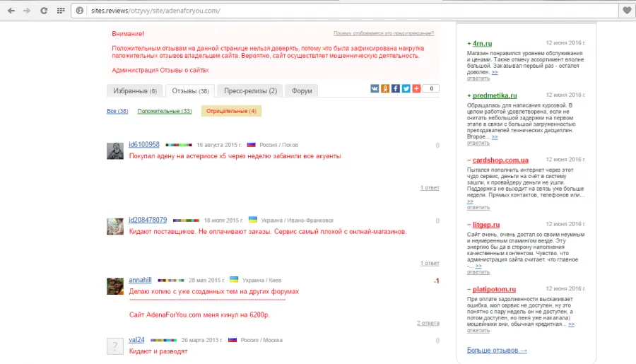Click id208478079 colored rating bar

point(186,221)
